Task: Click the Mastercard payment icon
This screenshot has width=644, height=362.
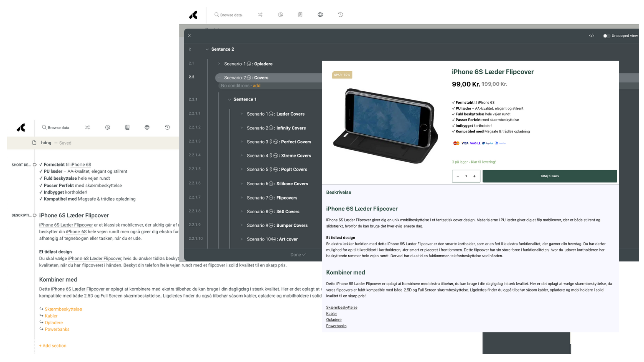Action: pos(456,143)
